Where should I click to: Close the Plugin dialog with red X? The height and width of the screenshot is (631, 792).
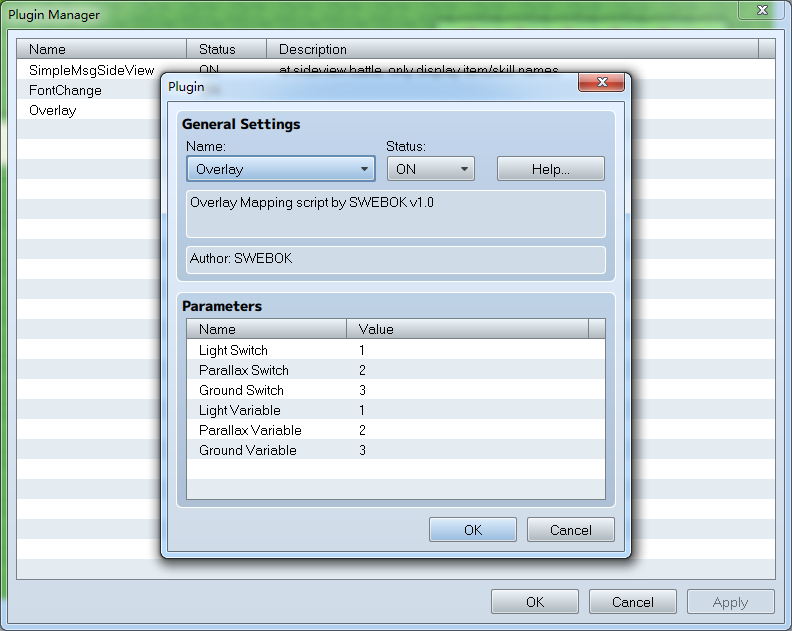pyautogui.click(x=602, y=82)
